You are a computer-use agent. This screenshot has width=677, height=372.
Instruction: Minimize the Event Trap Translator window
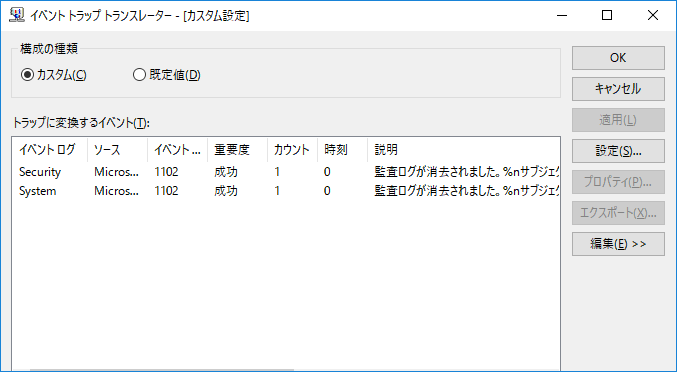pyautogui.click(x=562, y=16)
